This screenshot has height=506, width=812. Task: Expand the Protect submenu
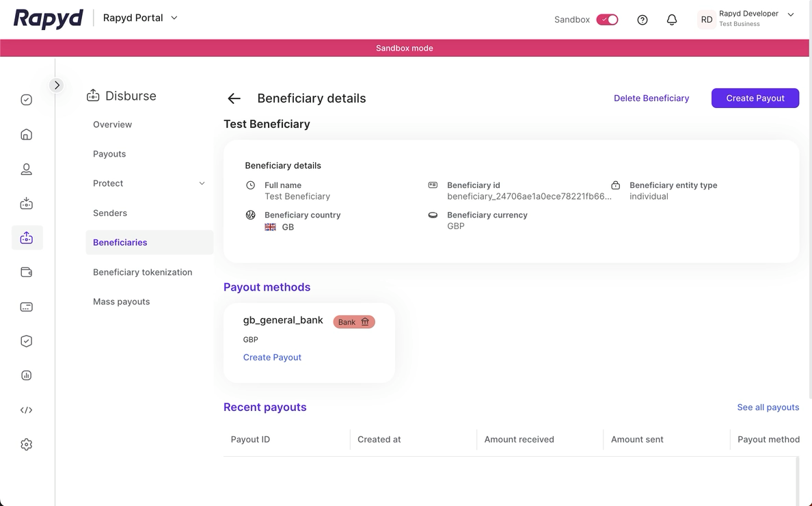(202, 183)
